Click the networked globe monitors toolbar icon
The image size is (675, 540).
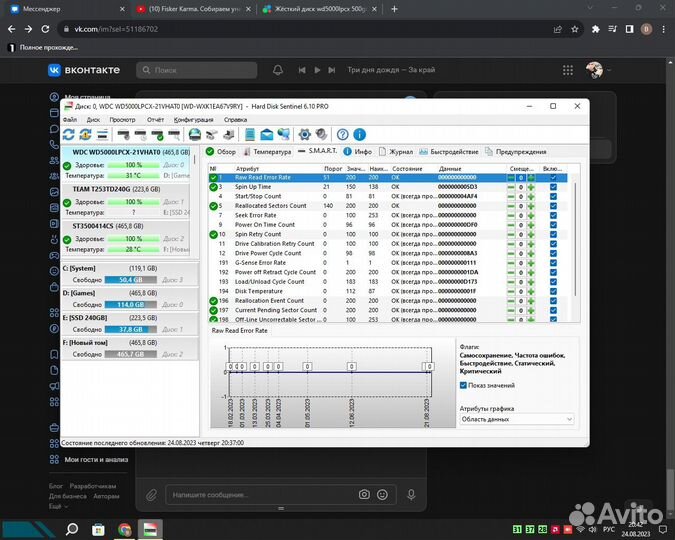tap(283, 135)
